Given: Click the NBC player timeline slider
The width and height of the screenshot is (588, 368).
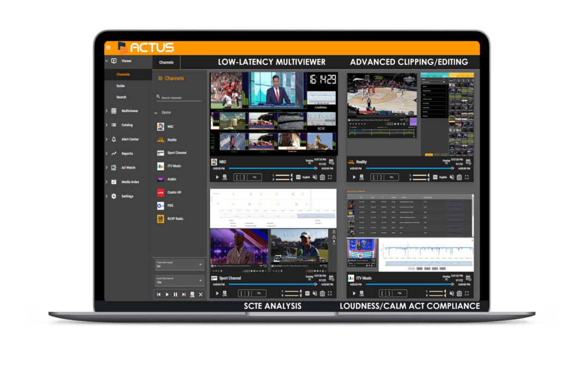Looking at the screenshot, I should 272,168.
